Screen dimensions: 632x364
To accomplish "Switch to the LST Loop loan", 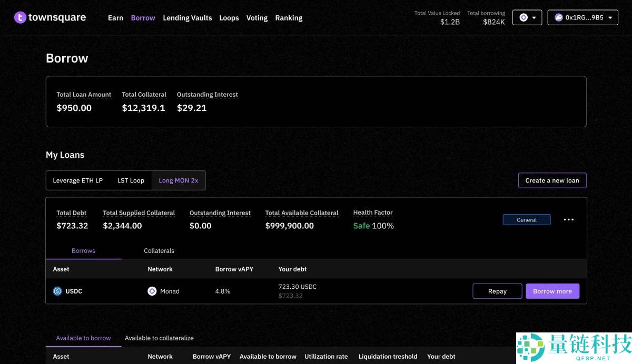I will 131,180.
